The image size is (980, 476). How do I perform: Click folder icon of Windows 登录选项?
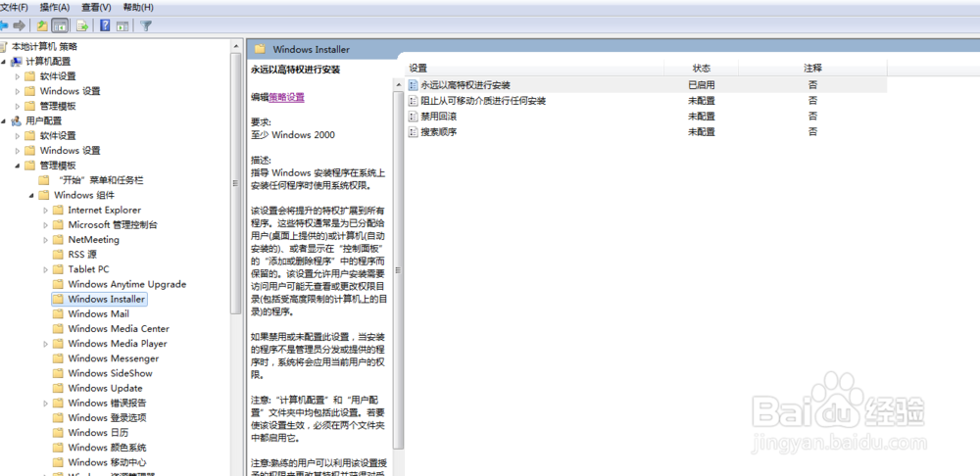58,418
